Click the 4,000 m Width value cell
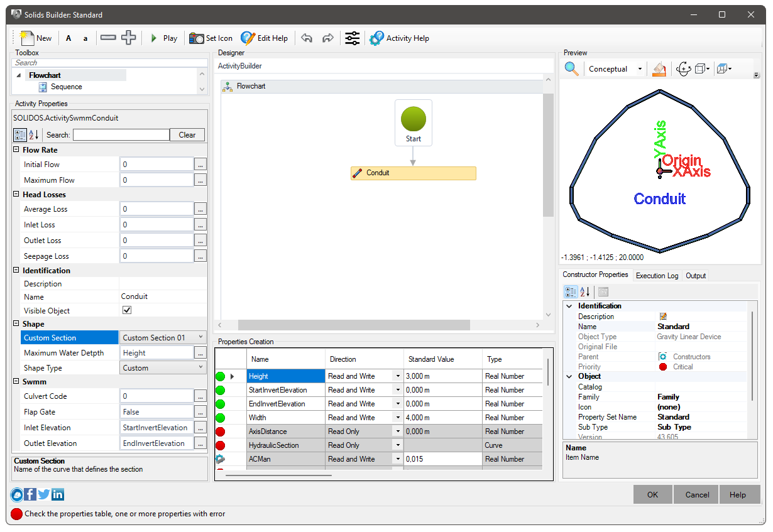Viewport: 773px width, 532px height. [x=442, y=418]
